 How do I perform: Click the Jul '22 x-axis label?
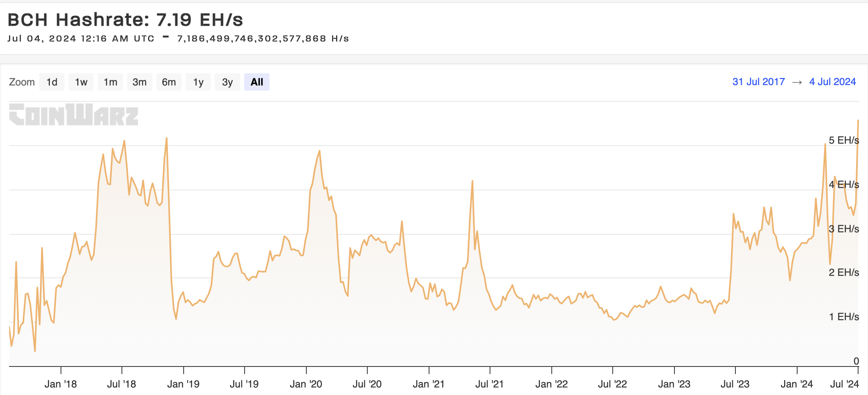612,384
